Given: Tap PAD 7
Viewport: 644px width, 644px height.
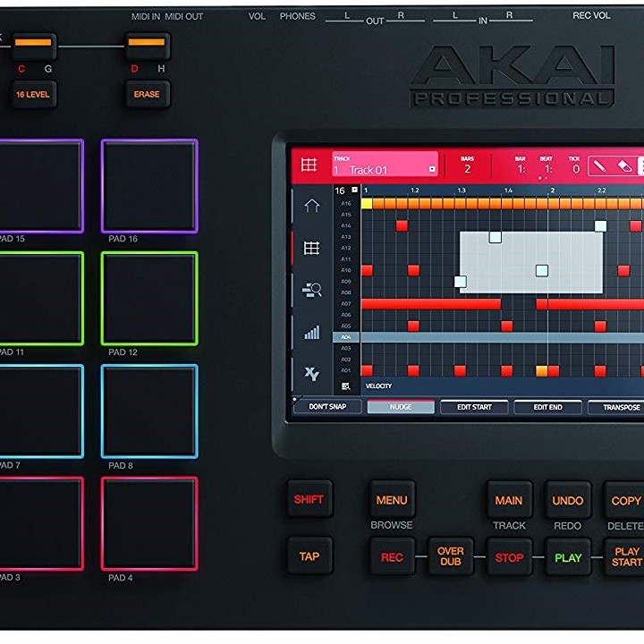Looking at the screenshot, I should pyautogui.click(x=40, y=411).
